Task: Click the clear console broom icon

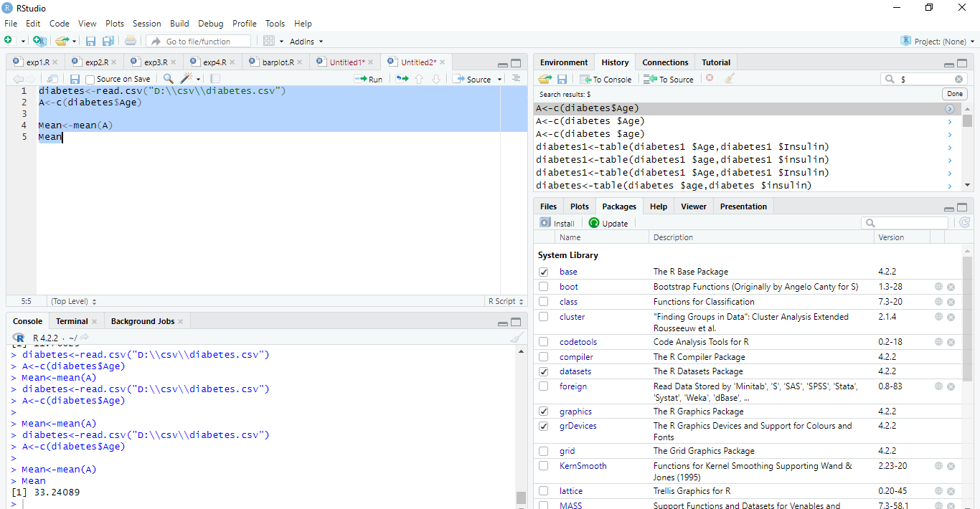Action: coord(517,338)
